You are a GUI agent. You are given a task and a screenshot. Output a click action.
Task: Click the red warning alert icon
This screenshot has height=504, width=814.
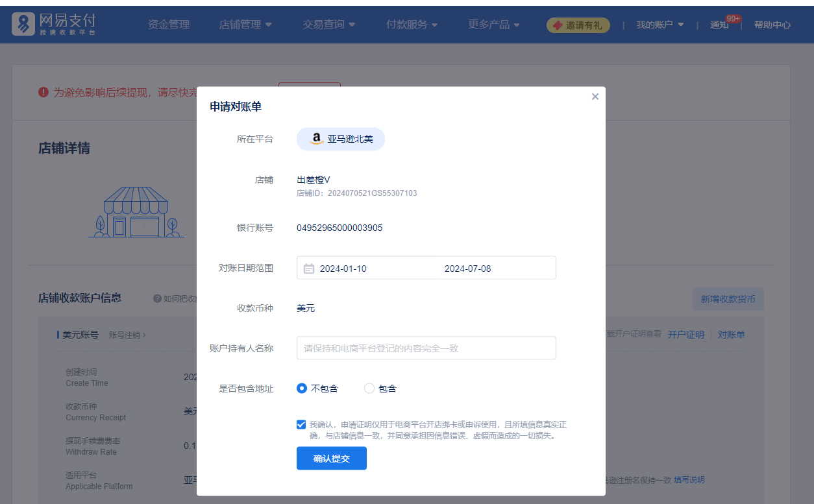43,92
